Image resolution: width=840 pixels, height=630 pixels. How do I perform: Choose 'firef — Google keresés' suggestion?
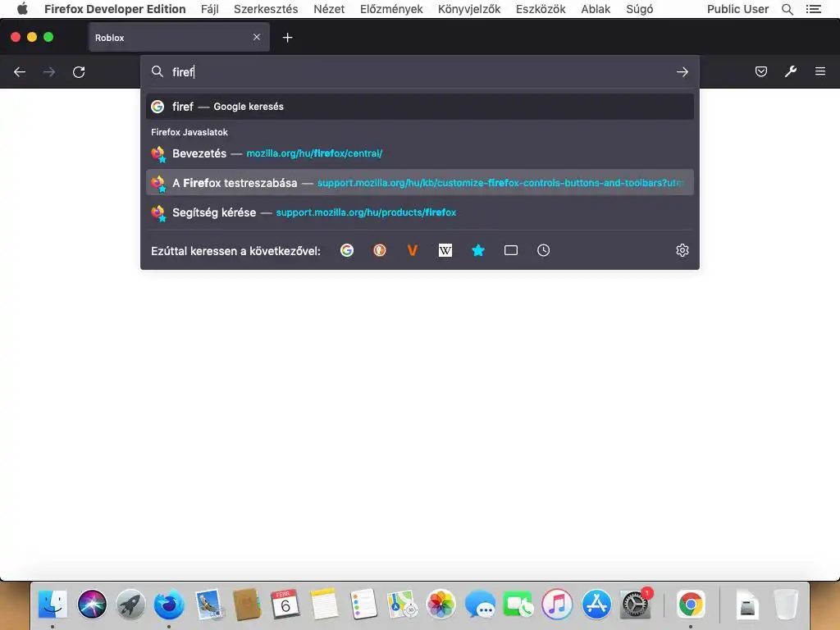(420, 107)
